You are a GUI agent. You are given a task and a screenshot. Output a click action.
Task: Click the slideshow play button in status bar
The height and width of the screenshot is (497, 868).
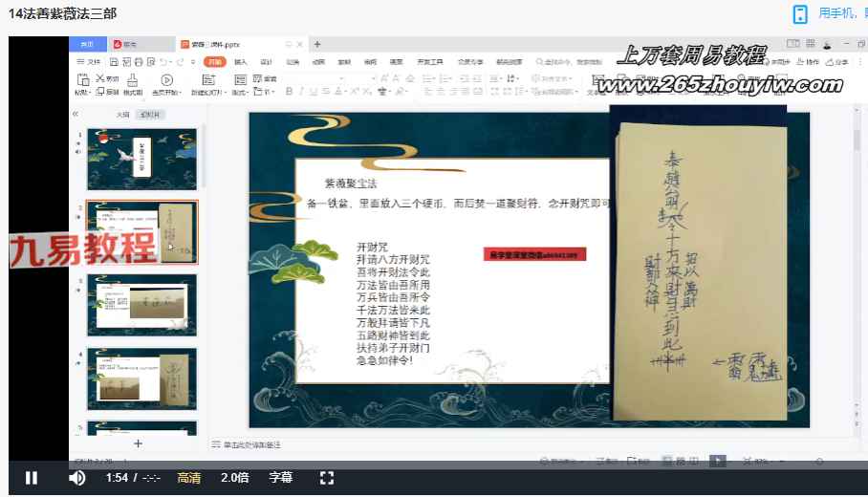tap(718, 461)
